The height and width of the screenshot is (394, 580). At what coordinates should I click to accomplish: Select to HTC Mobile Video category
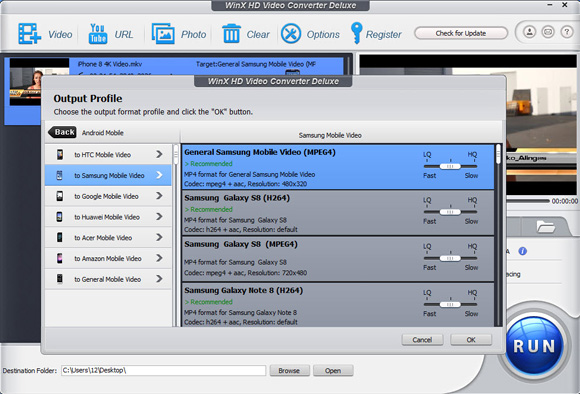(108, 154)
